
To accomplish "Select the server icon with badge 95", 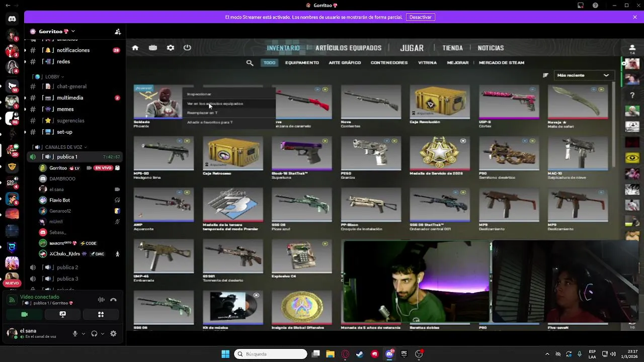I will [x=12, y=118].
